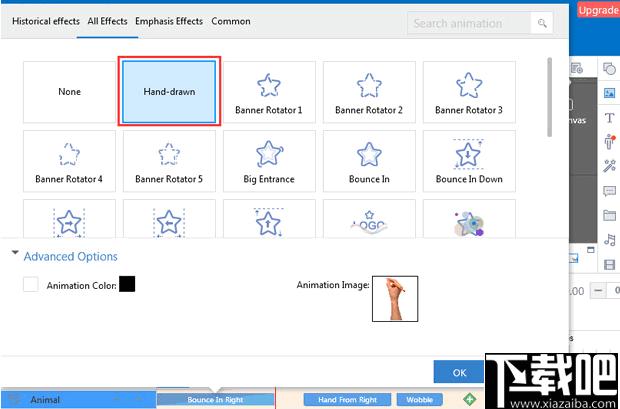Confirm with the OK button
620x409 pixels.
[x=459, y=372]
